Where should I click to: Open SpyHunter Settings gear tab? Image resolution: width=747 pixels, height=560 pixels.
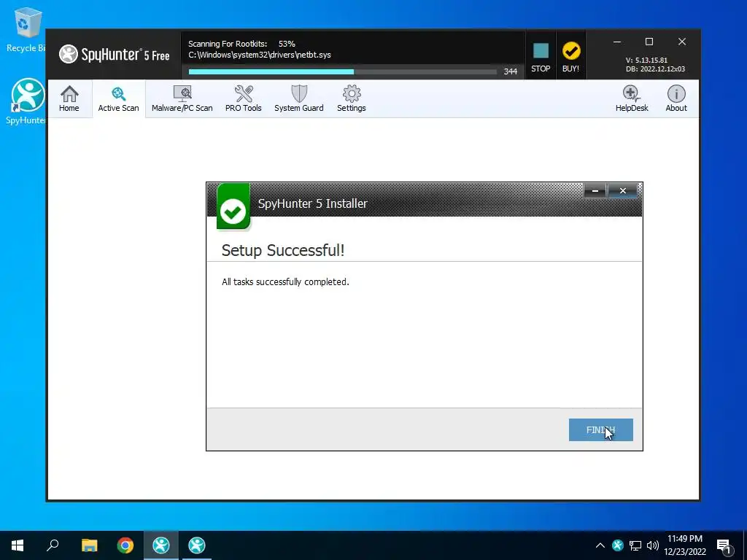[x=352, y=98]
